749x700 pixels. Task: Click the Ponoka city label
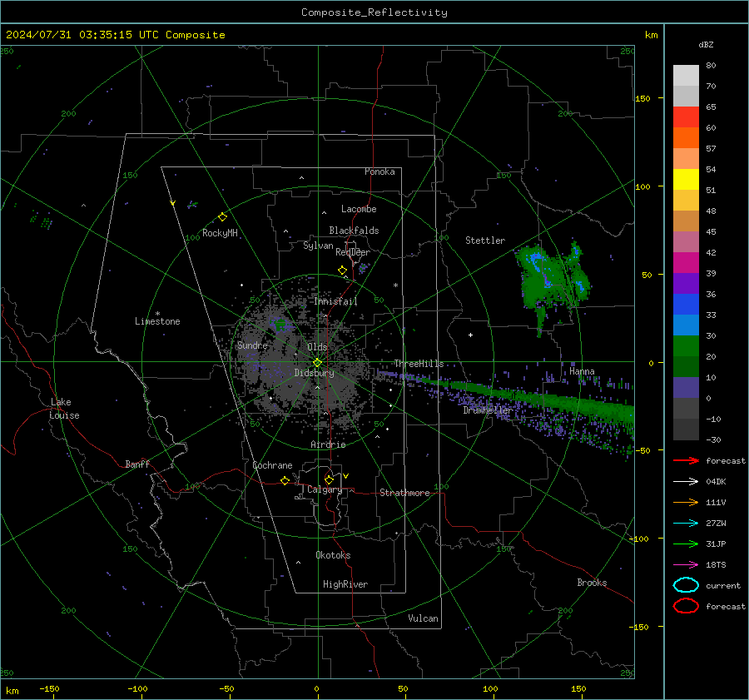[x=379, y=171]
